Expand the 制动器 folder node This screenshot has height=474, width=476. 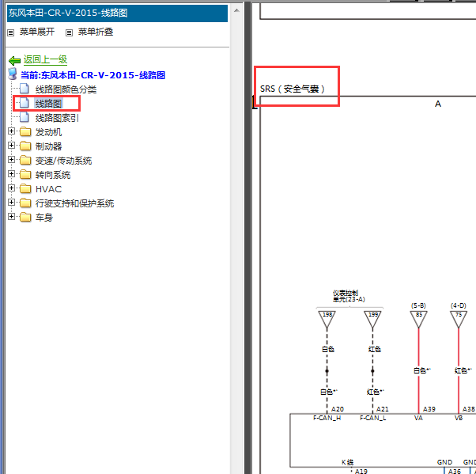[11, 146]
